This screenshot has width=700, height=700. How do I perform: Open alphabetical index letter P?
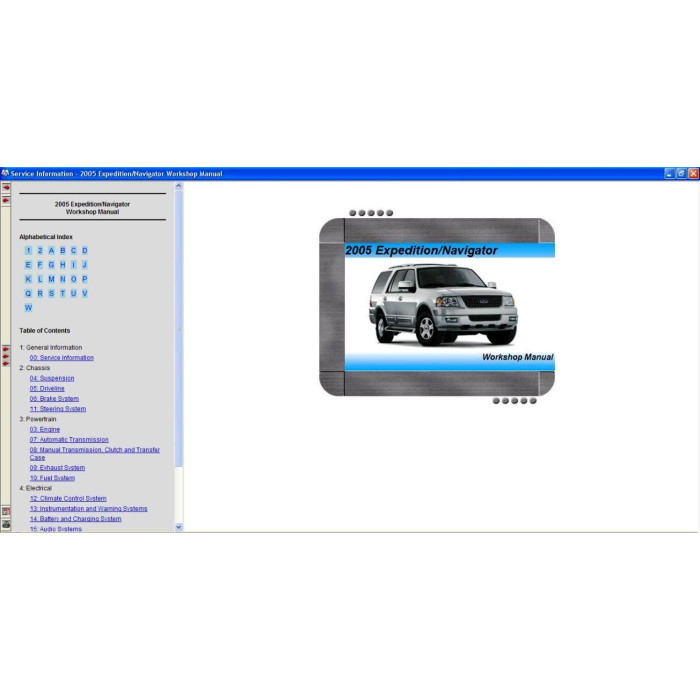pos(85,279)
